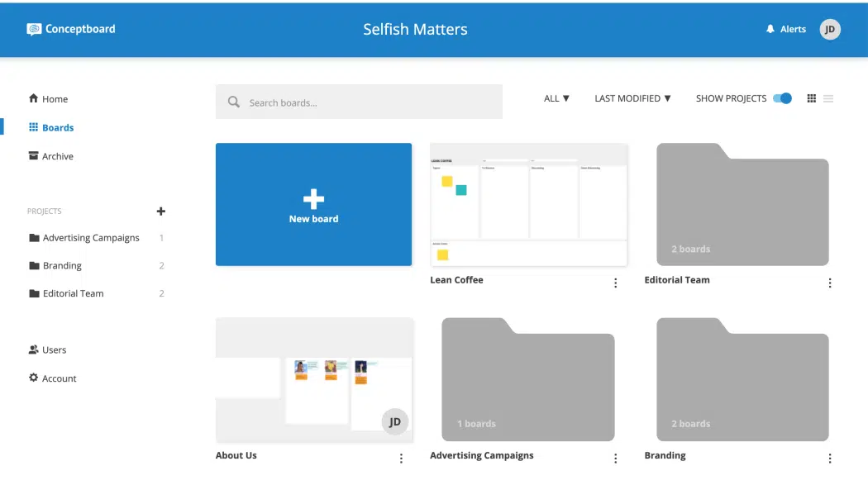Open three-dot menu for About Us board
Screen dimensions: 868x485
tap(401, 458)
